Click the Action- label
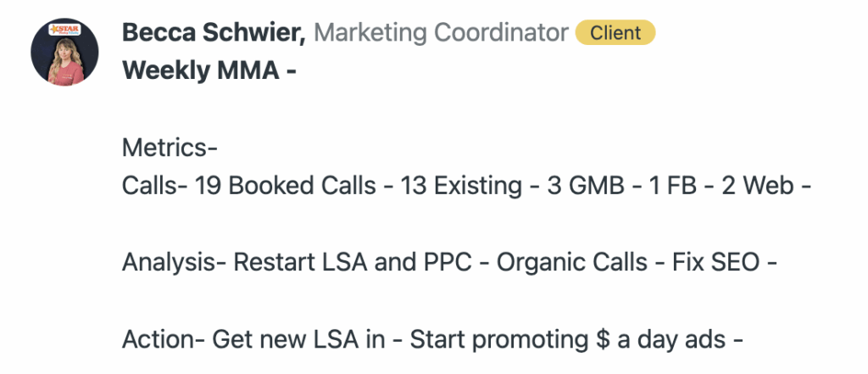This screenshot has height=374, width=868. coord(159,340)
